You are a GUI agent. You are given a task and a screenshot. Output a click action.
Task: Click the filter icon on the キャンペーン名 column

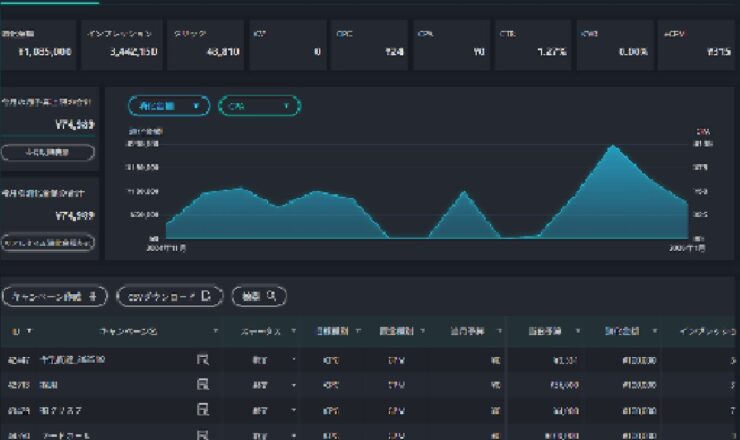[216, 331]
